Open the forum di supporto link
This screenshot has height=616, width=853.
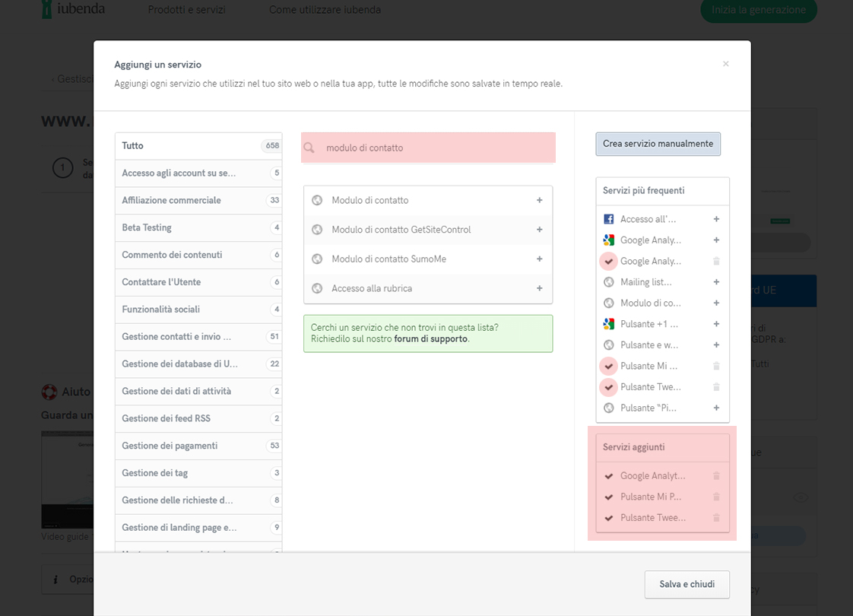pos(430,338)
